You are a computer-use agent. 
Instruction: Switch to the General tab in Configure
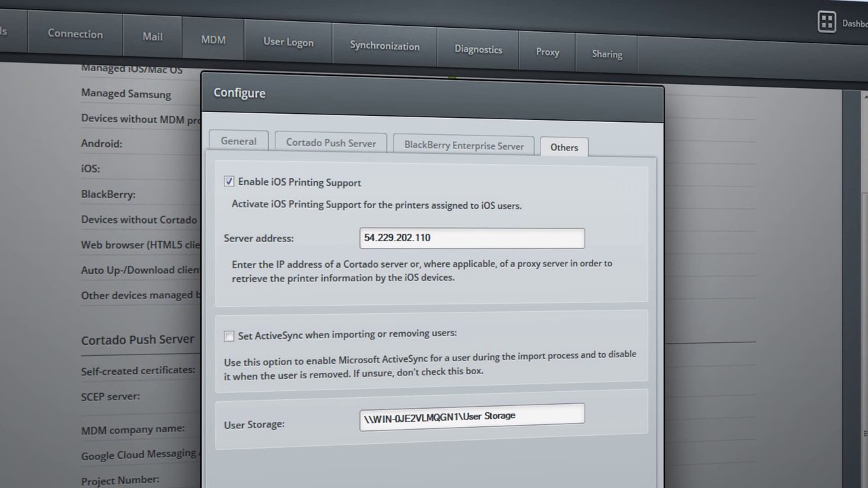pyautogui.click(x=239, y=141)
